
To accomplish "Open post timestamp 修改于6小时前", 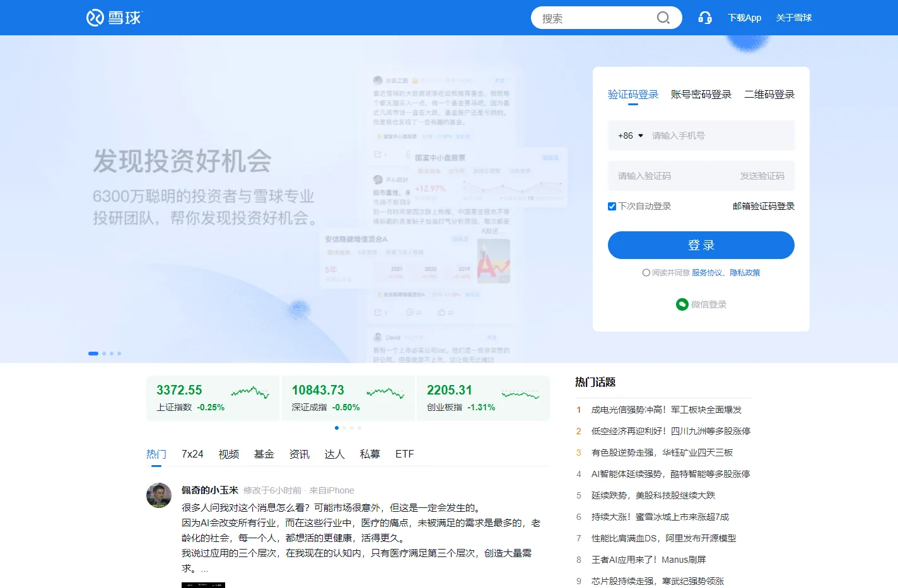I will [272, 490].
